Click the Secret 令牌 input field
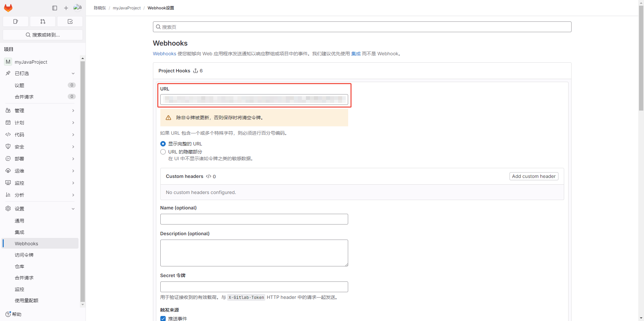Screen dimensions: 644x321 254,287
